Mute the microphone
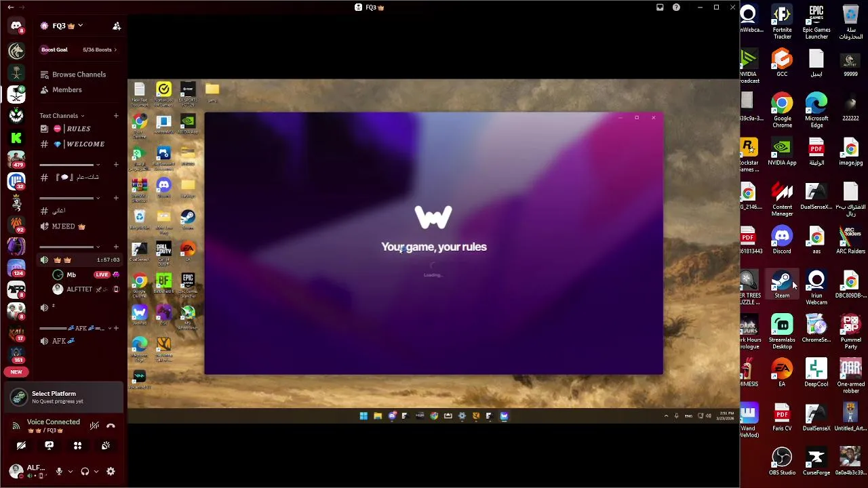 59,471
